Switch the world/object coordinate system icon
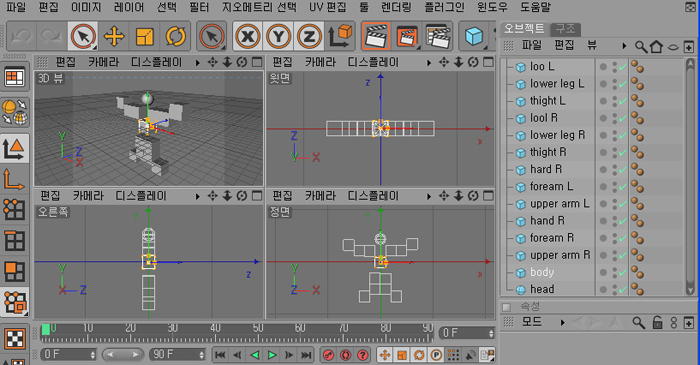Screen dimensions: 700x365 pos(340,36)
